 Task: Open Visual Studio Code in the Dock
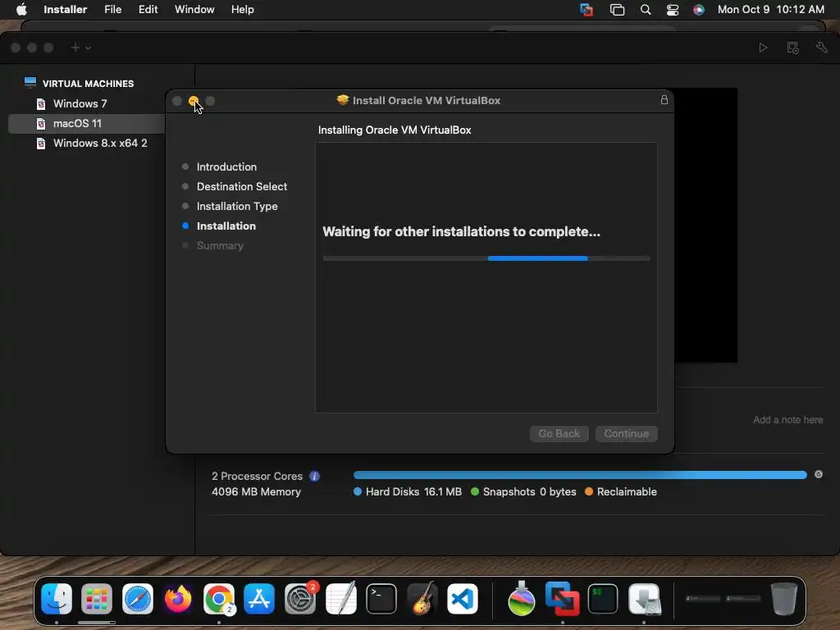(463, 599)
